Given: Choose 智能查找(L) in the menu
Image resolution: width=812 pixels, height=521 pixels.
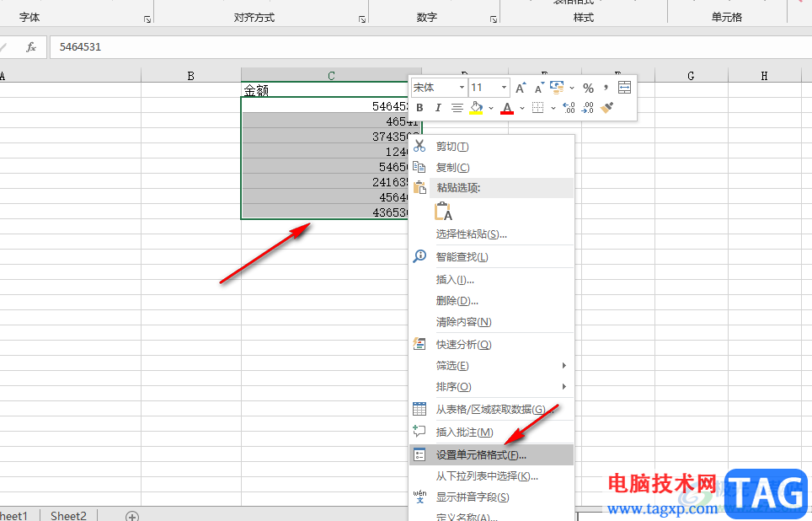Looking at the screenshot, I should tap(491, 256).
